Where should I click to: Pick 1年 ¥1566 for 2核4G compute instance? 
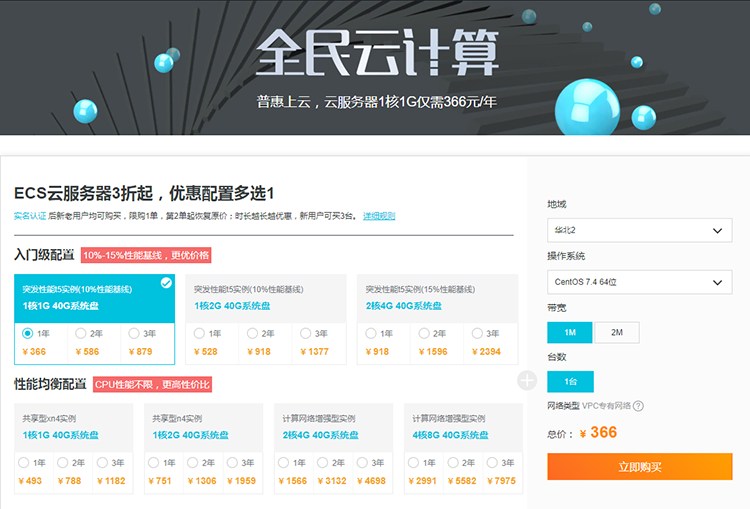[284, 462]
